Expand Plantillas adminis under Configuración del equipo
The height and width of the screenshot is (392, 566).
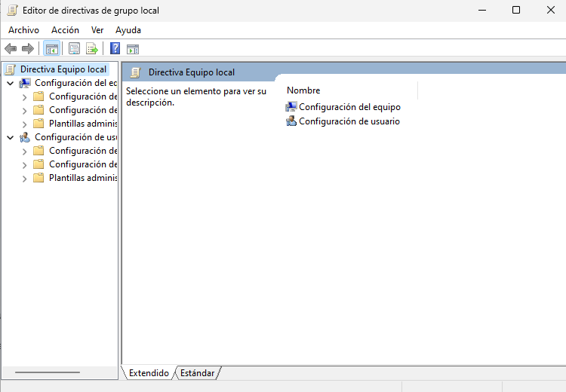(25, 124)
